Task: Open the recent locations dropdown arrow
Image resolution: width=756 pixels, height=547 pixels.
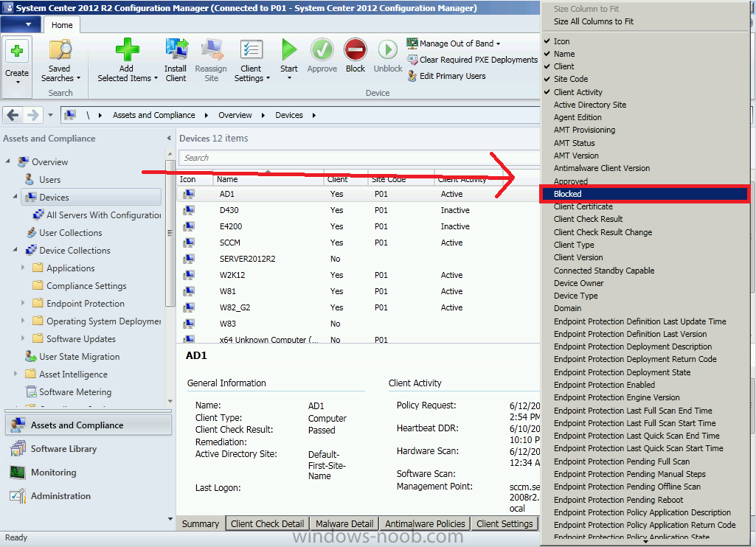Action: pyautogui.click(x=50, y=115)
